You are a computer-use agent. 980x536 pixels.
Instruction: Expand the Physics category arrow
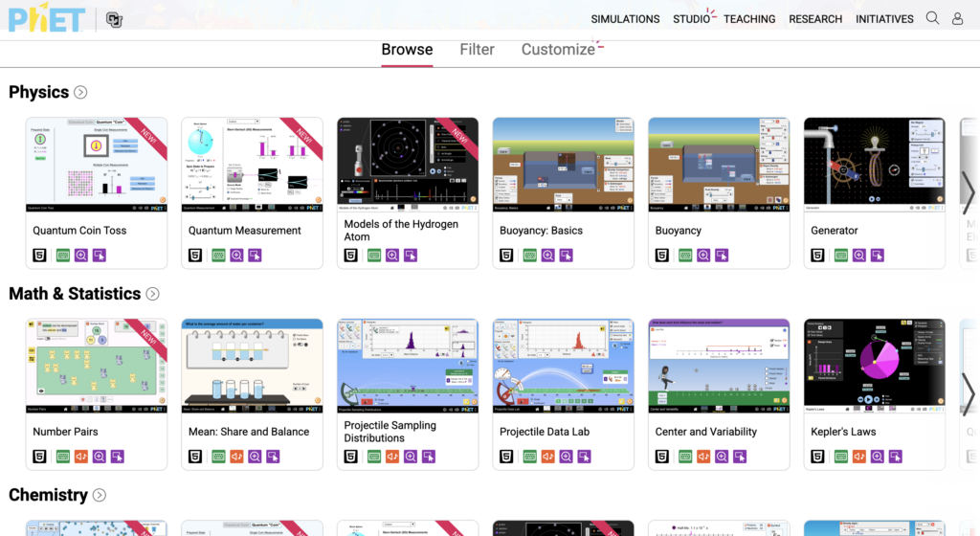click(80, 93)
